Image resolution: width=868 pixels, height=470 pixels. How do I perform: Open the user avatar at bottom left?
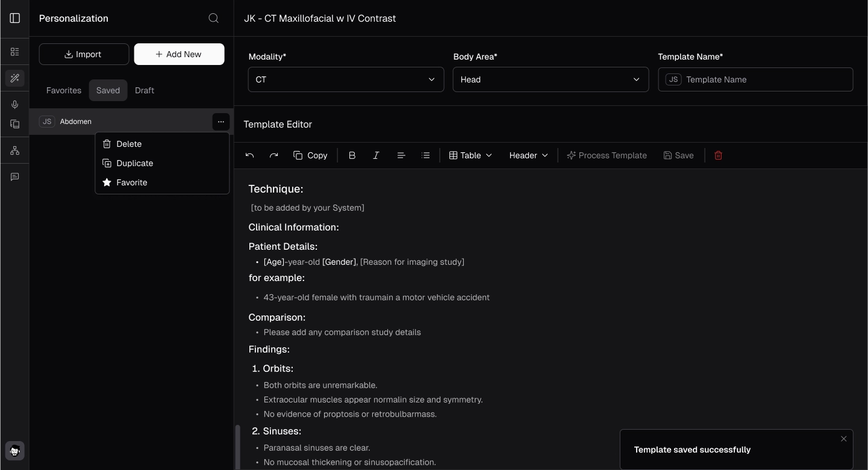point(15,451)
